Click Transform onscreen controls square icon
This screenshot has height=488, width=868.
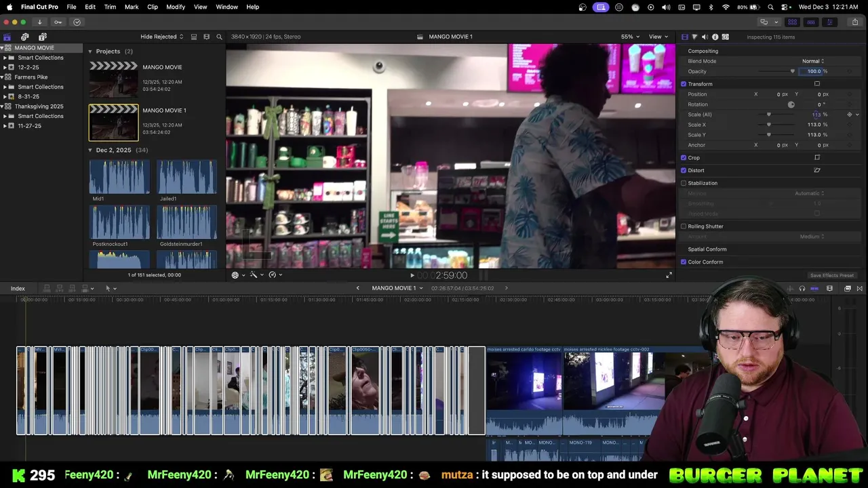(x=817, y=84)
